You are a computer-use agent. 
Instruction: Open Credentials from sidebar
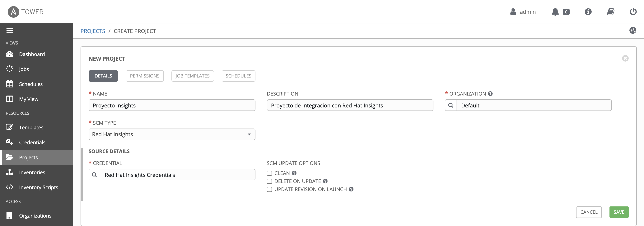(36, 142)
